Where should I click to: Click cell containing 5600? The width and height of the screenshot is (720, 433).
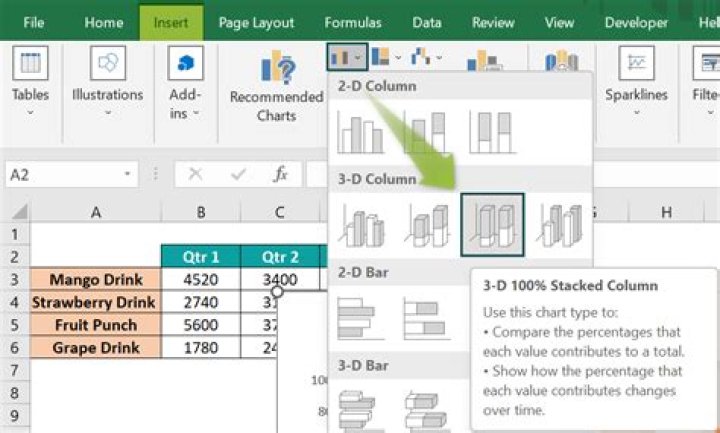[x=201, y=324]
